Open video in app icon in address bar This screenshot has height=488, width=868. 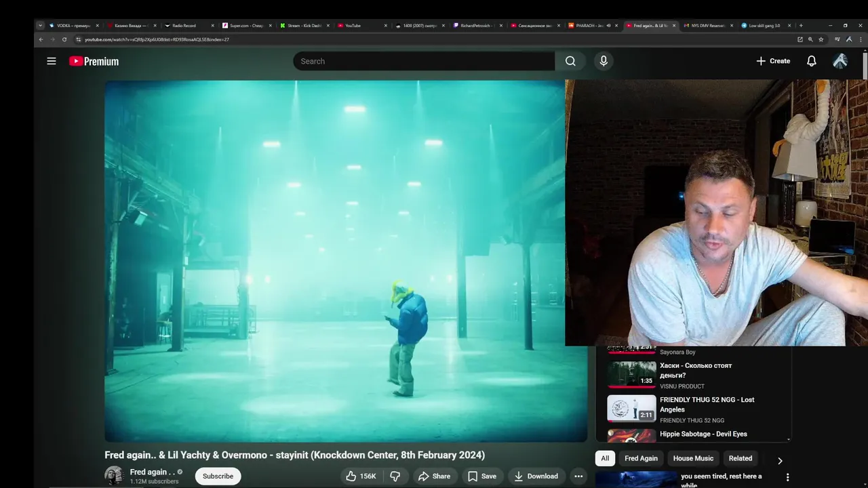pos(800,39)
